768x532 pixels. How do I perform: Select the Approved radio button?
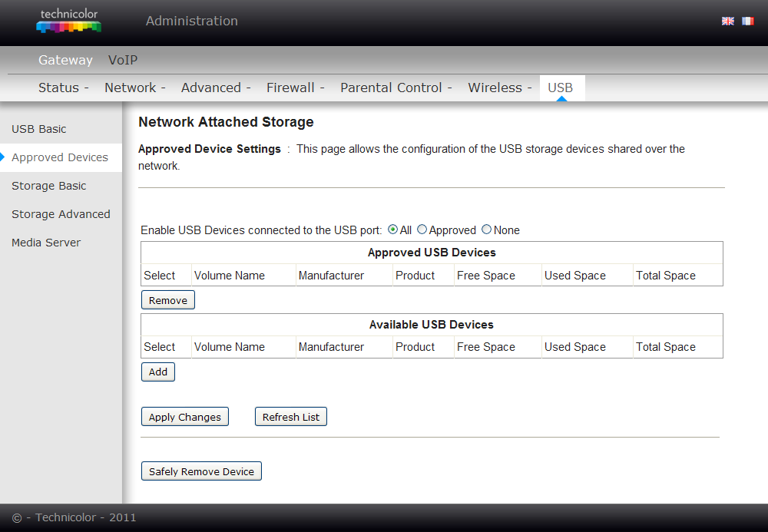point(422,230)
